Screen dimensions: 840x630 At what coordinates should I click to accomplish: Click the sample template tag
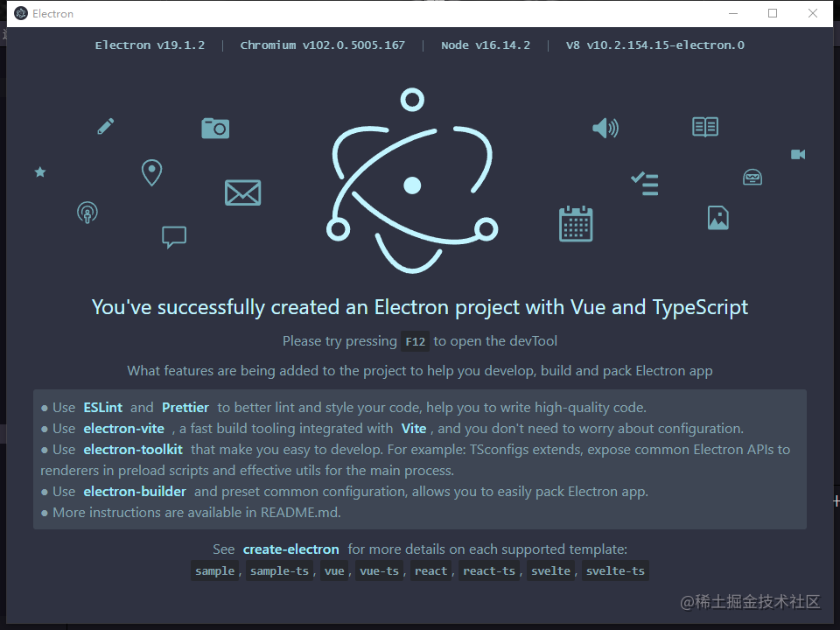point(215,571)
